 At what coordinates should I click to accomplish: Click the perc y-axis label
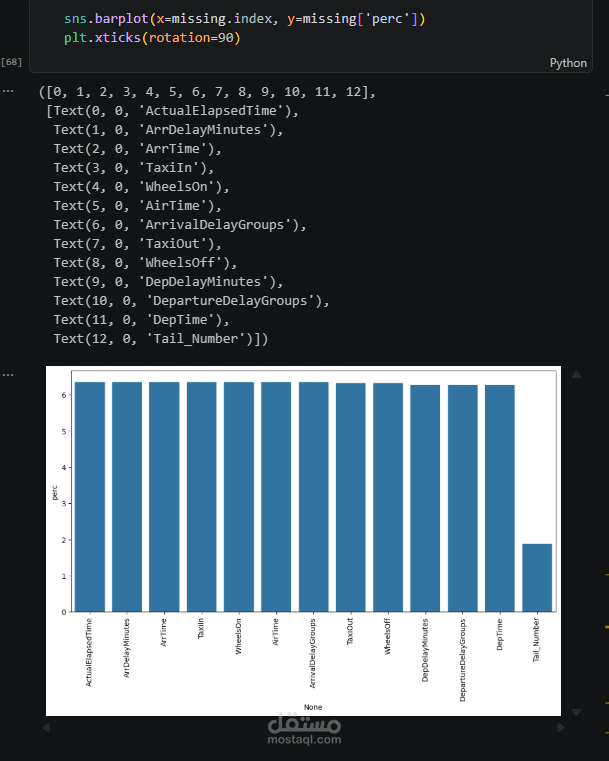tap(55, 492)
